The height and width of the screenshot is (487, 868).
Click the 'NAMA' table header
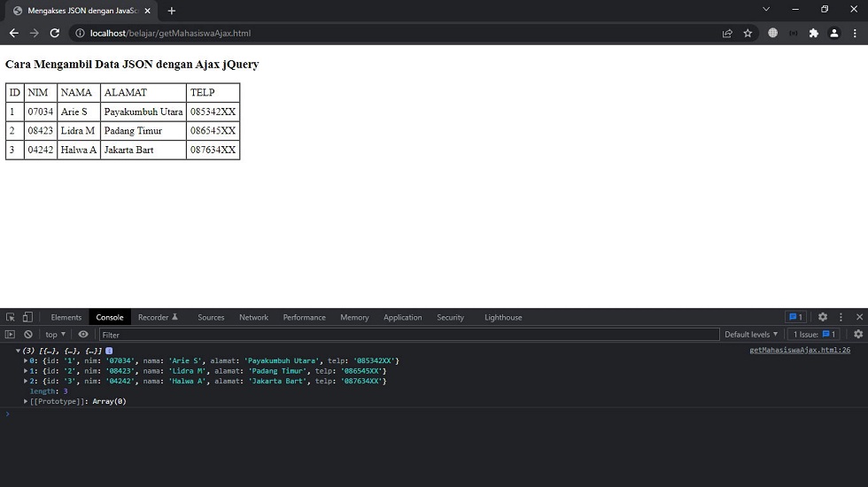79,92
